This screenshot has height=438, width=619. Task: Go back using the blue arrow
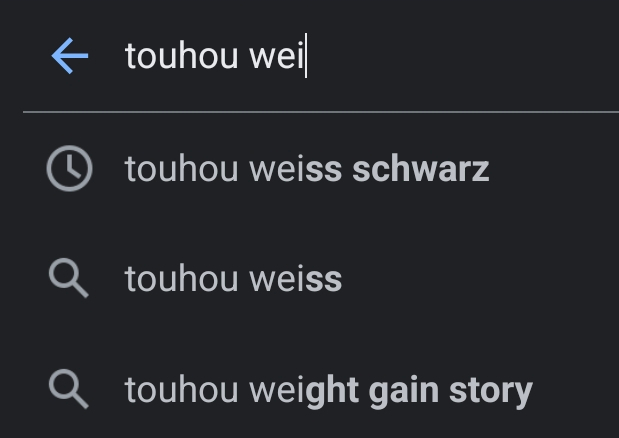coord(69,57)
